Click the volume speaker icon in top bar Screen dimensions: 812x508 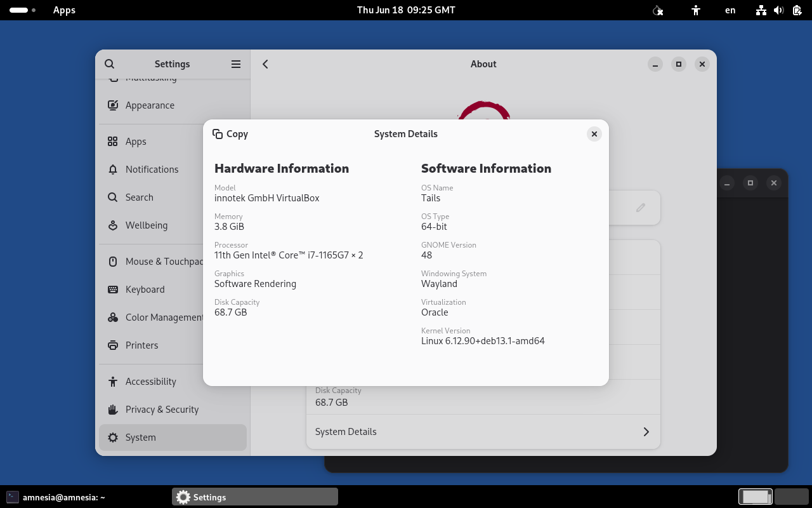pyautogui.click(x=780, y=10)
